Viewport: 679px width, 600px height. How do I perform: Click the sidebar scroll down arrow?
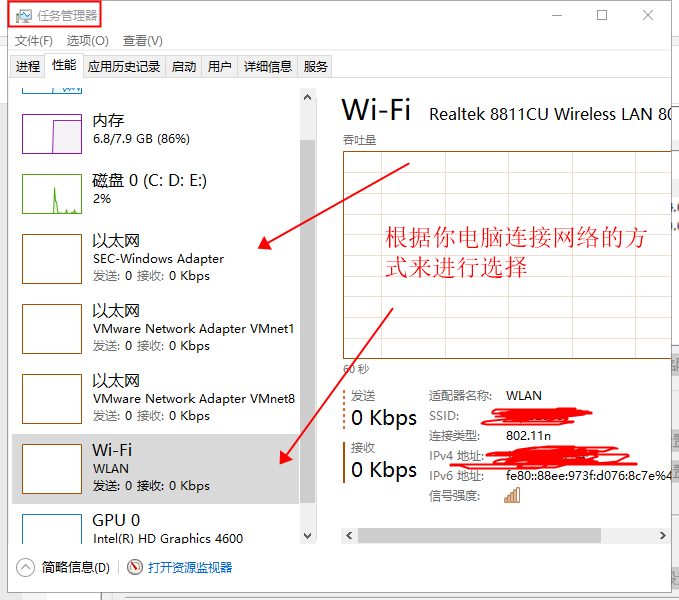[307, 536]
